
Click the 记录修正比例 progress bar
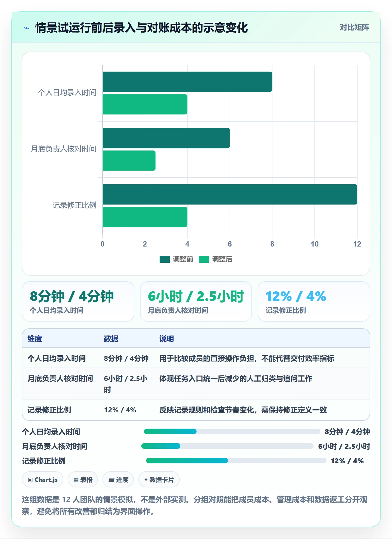(236, 461)
